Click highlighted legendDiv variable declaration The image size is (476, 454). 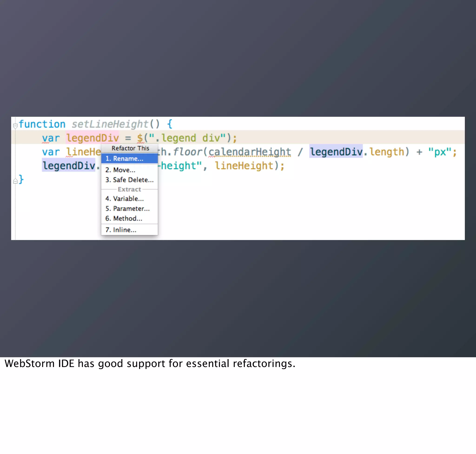tap(93, 138)
